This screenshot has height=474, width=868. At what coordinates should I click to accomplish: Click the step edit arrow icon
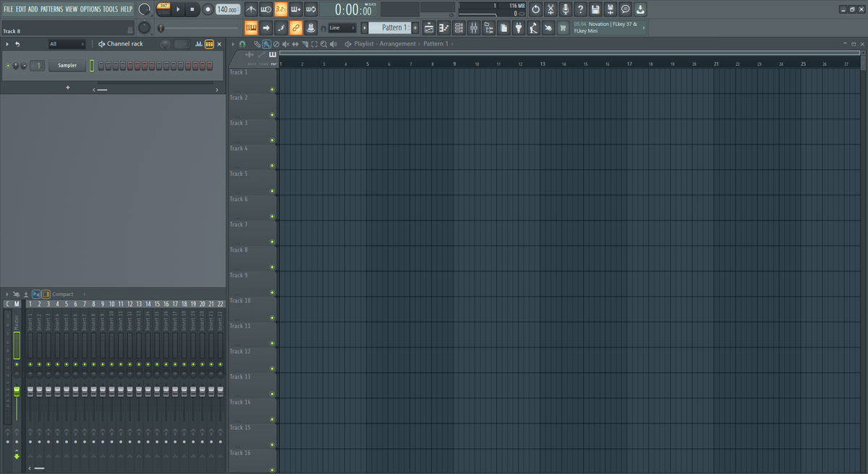pos(266,28)
